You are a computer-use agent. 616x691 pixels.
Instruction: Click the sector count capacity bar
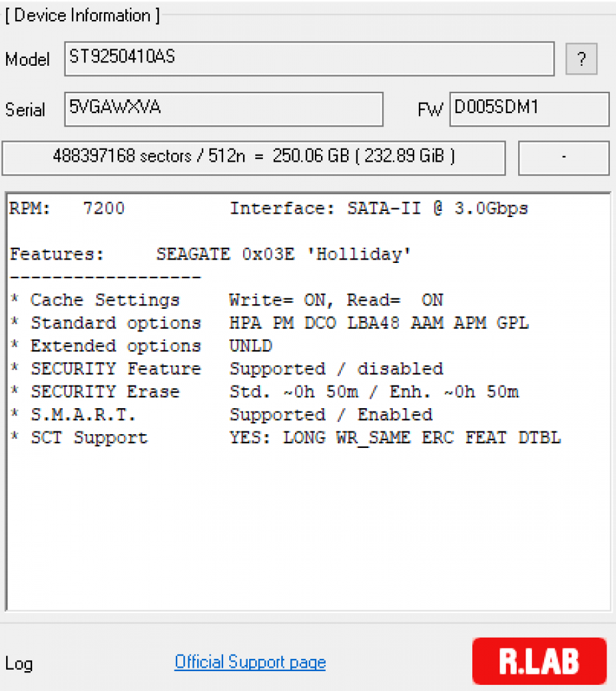pos(254,158)
